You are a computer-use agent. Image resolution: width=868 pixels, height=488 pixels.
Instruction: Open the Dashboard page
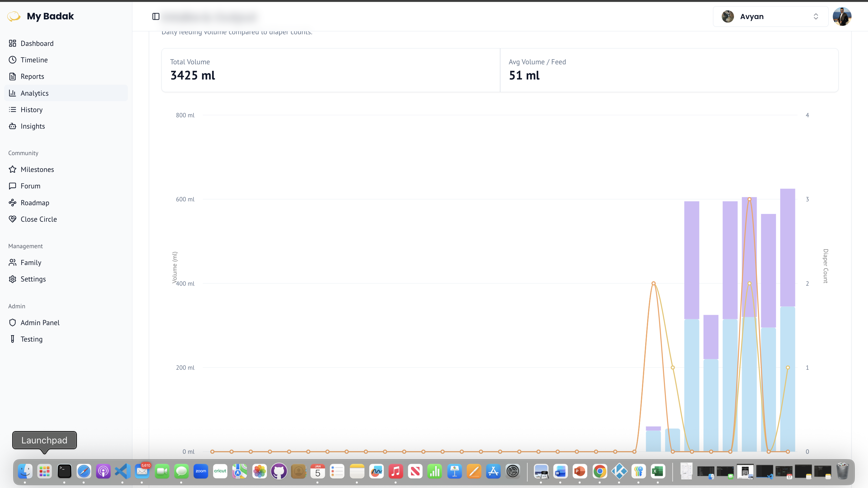(37, 43)
